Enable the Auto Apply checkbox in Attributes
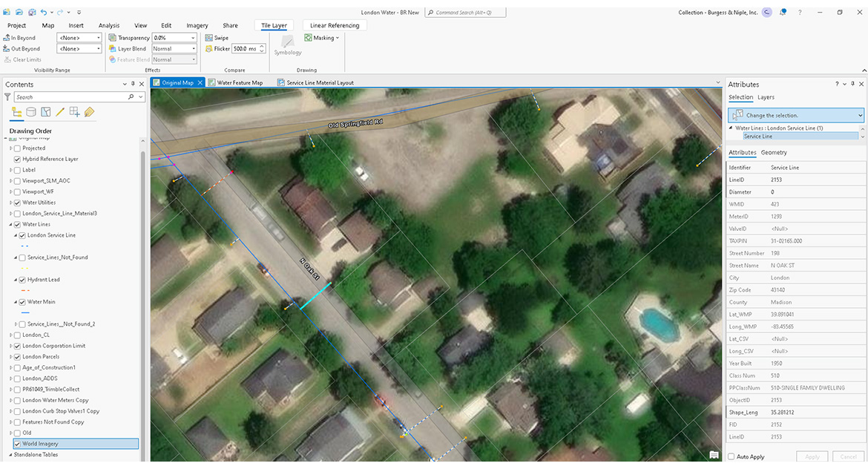The height and width of the screenshot is (469, 868). pyautogui.click(x=731, y=456)
